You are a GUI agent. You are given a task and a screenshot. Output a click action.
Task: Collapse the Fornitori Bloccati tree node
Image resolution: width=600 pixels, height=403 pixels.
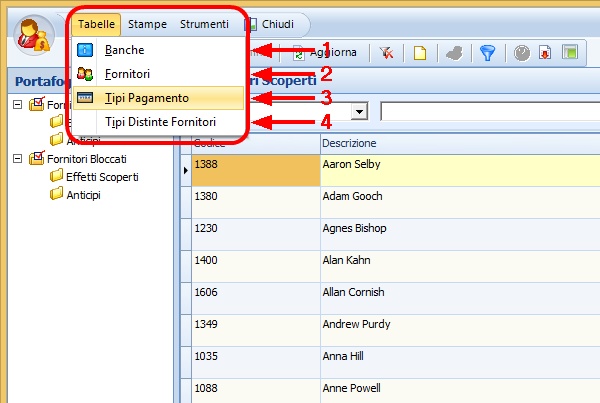17,159
